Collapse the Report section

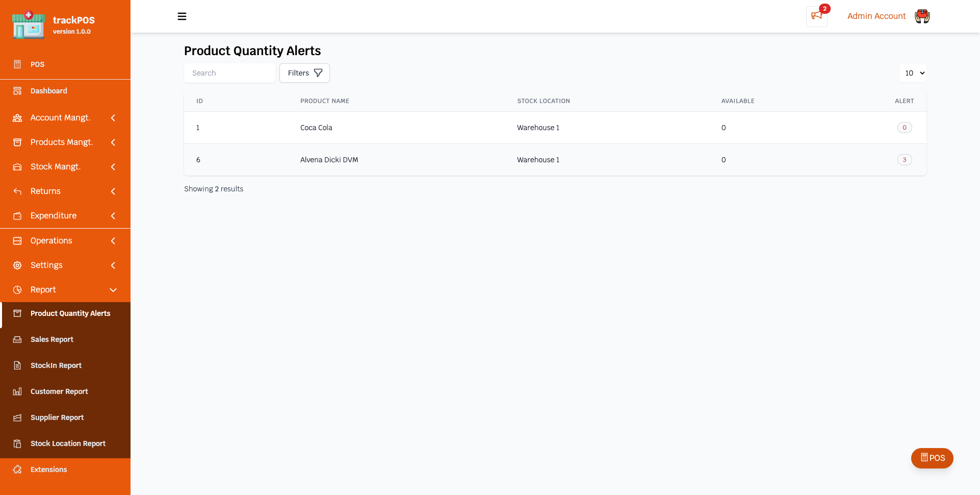point(113,289)
